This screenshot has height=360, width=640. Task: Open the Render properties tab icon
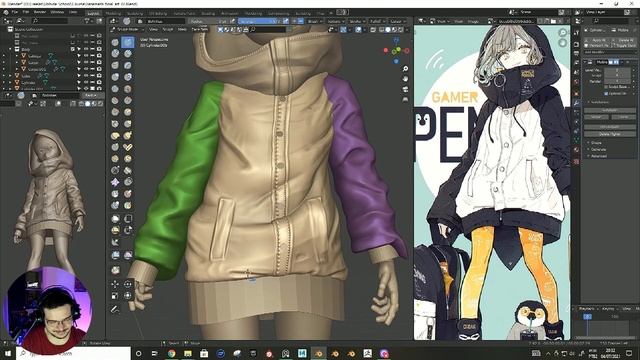coord(576,44)
